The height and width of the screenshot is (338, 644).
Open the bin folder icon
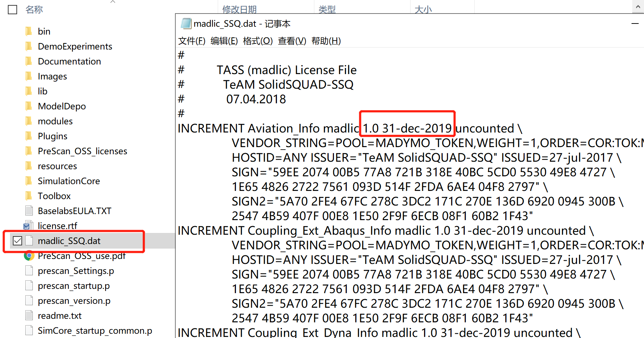(x=29, y=31)
